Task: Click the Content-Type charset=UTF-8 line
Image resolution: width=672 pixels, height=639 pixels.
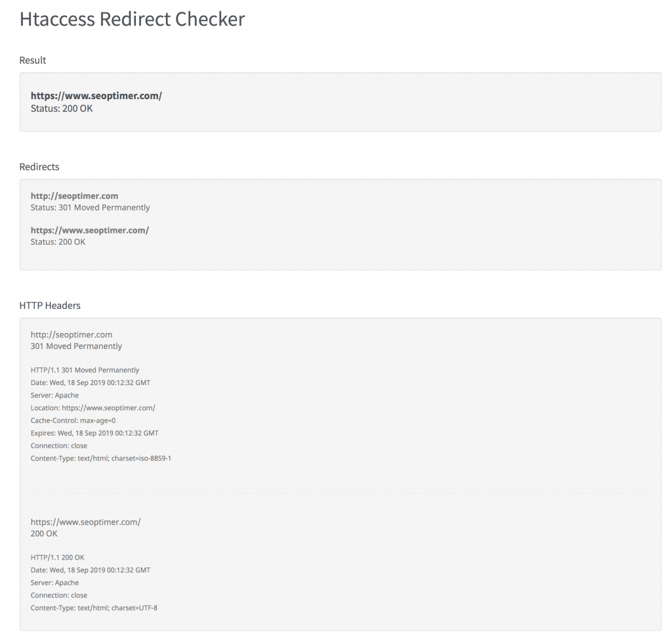Action: pos(94,608)
